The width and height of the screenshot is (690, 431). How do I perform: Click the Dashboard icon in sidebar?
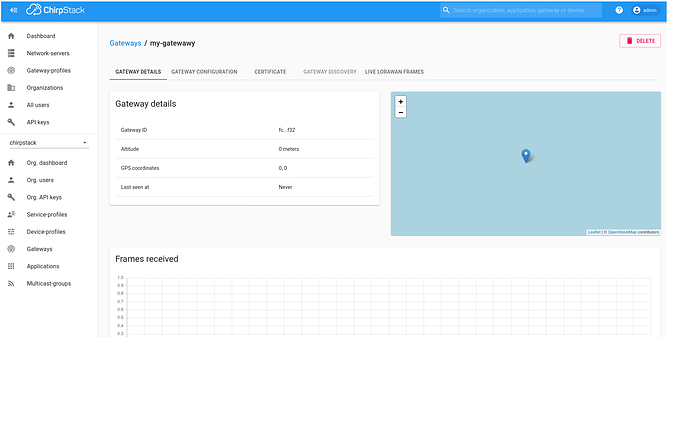11,36
